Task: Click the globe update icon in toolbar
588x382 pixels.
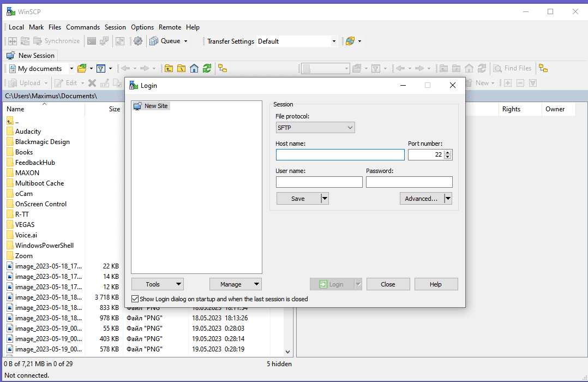Action: (350, 41)
